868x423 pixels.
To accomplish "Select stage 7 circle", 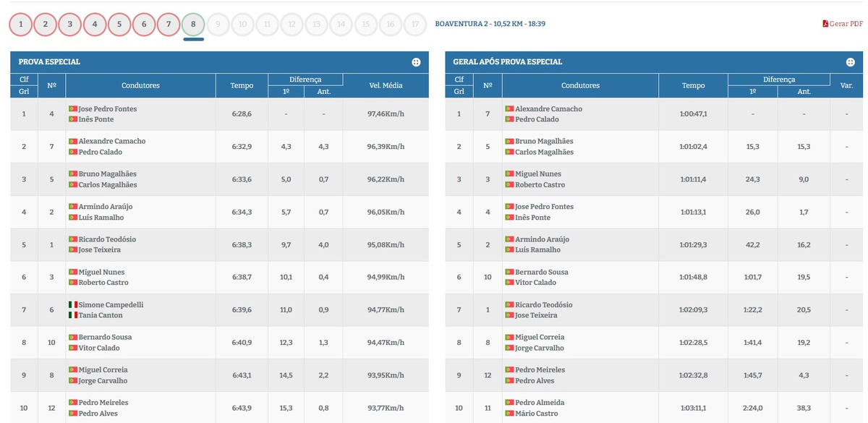I will [169, 24].
